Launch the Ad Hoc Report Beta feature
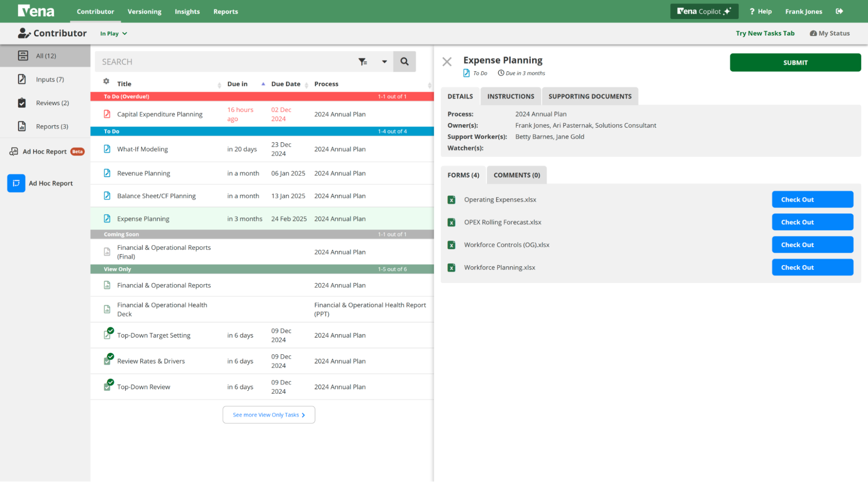 coord(45,151)
